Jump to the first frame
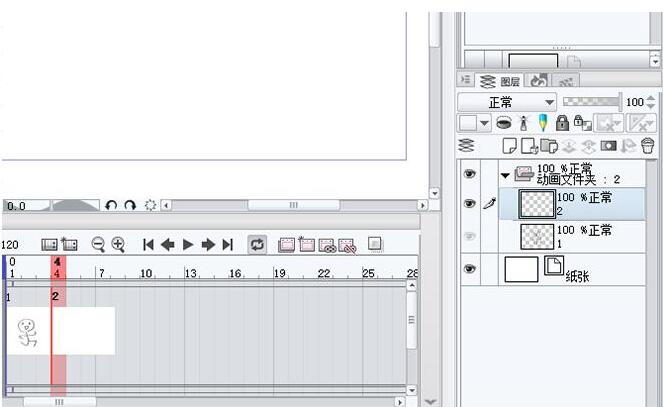Image resolution: width=663 pixels, height=407 pixels. click(x=148, y=244)
